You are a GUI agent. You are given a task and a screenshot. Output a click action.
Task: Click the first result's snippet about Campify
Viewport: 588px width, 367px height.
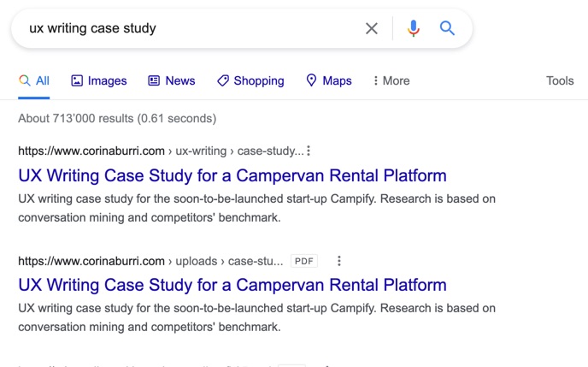pos(257,208)
